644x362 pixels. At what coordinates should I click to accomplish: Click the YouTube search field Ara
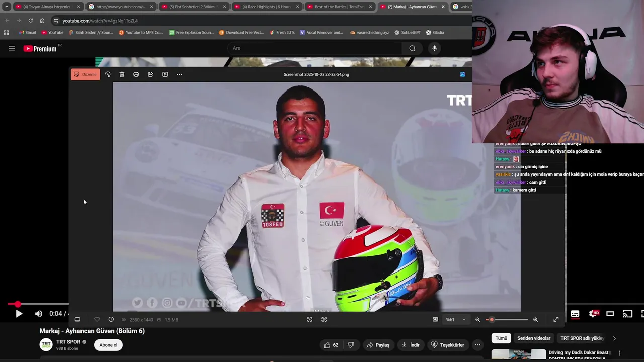[314, 48]
